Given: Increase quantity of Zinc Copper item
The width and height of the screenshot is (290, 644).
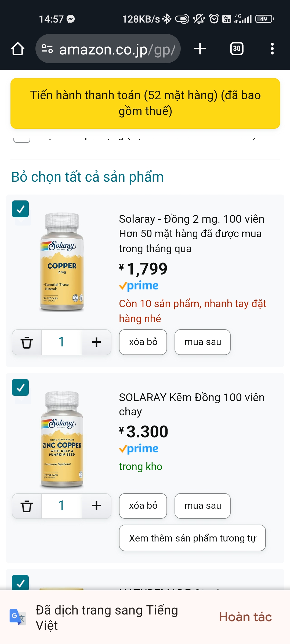Looking at the screenshot, I should tap(96, 506).
